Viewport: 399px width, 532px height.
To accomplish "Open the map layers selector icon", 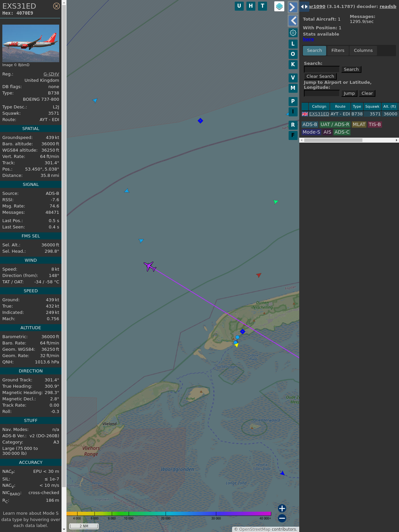I will coord(279,6).
